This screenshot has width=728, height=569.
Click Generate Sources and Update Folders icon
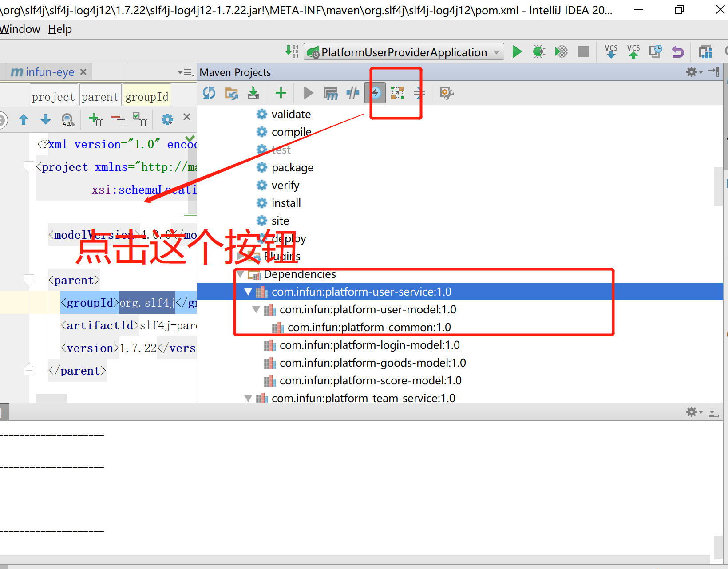231,93
